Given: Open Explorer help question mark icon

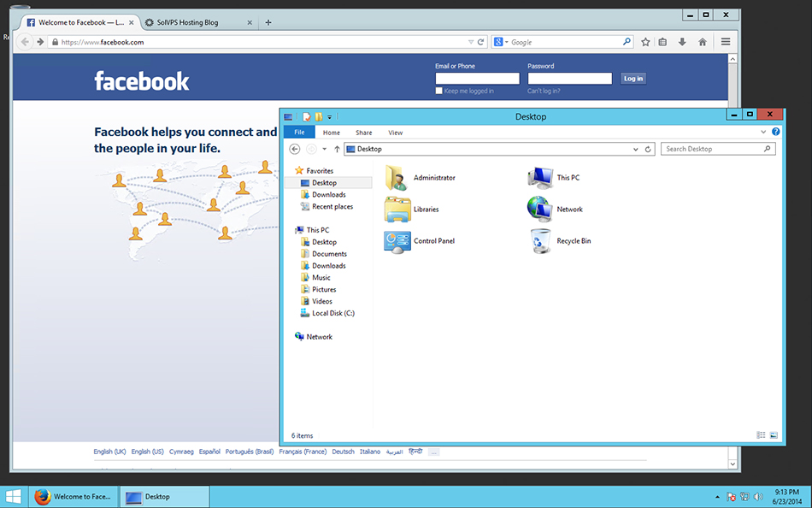Looking at the screenshot, I should [x=776, y=132].
